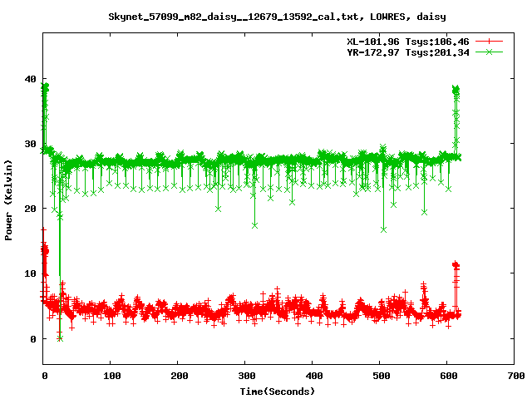Viewport: 532px width, 399px height.
Task: Click the x-axis tick label 400
Action: 314,376
